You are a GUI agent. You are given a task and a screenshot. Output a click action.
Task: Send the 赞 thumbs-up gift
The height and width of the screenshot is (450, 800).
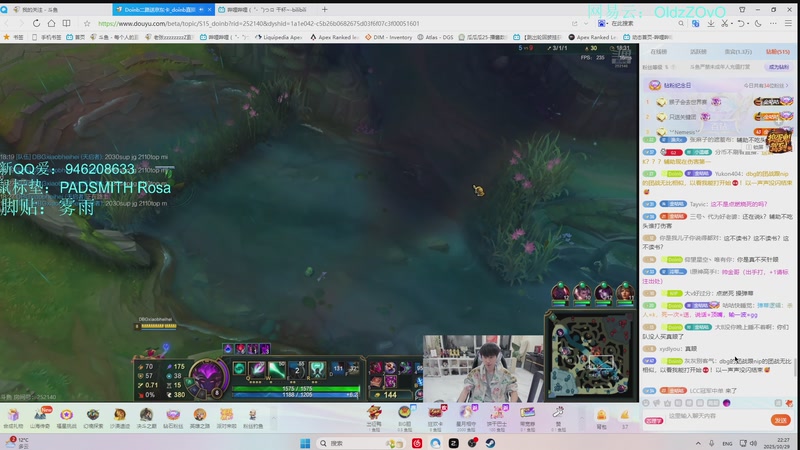[x=558, y=418]
